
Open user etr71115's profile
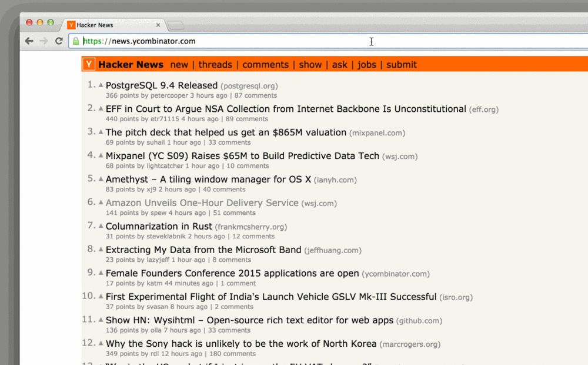coord(165,119)
